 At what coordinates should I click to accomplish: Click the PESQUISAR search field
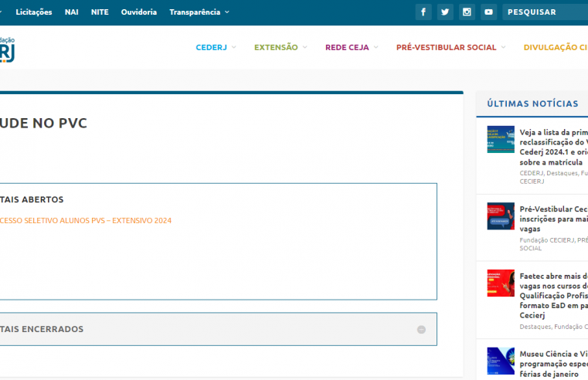[x=546, y=12]
